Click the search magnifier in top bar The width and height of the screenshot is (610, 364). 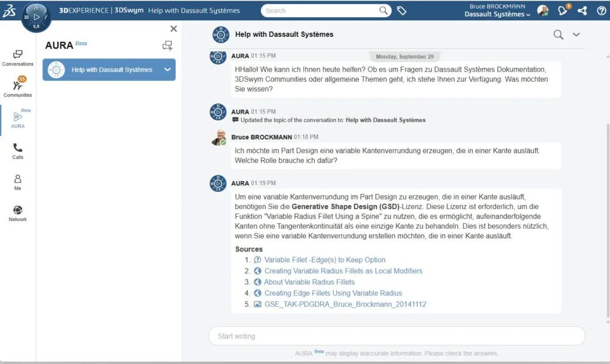(383, 11)
